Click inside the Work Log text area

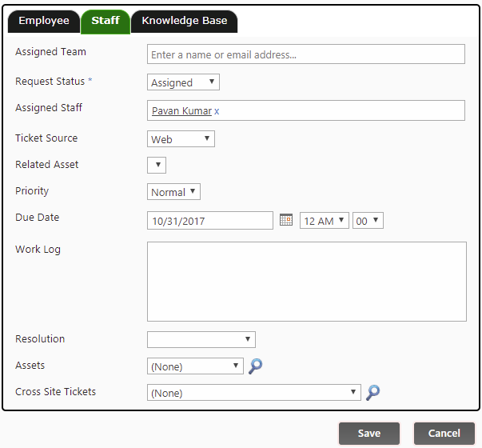[x=307, y=282]
